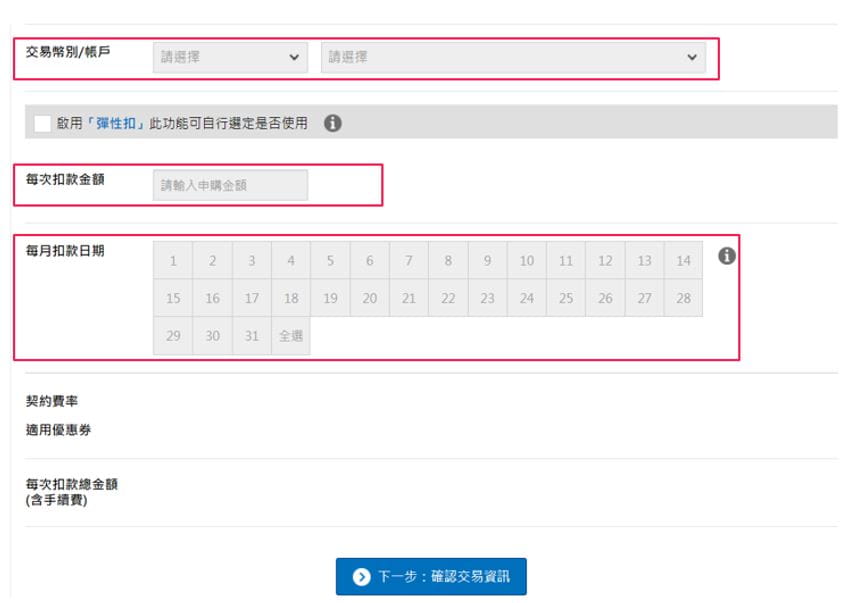Select day 1 as deduction date
This screenshot has height=603, width=859.
pos(173,261)
